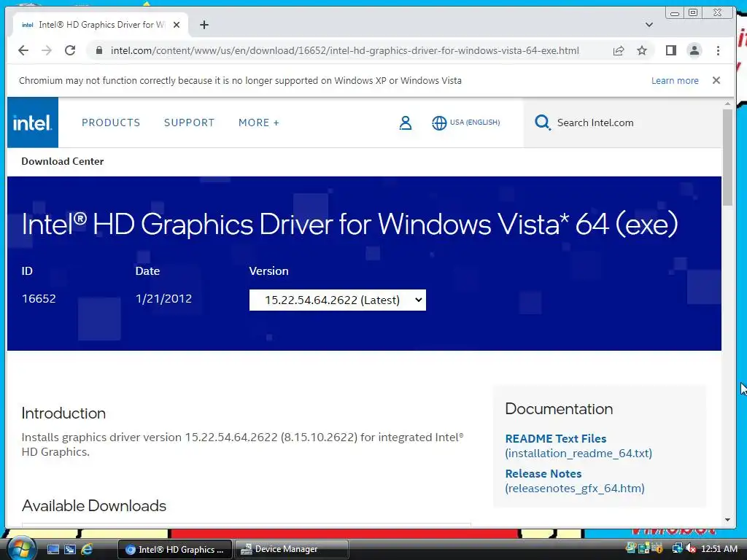Switch to Device Manager taskbar button
Image resolution: width=747 pixels, height=560 pixels.
[292, 550]
